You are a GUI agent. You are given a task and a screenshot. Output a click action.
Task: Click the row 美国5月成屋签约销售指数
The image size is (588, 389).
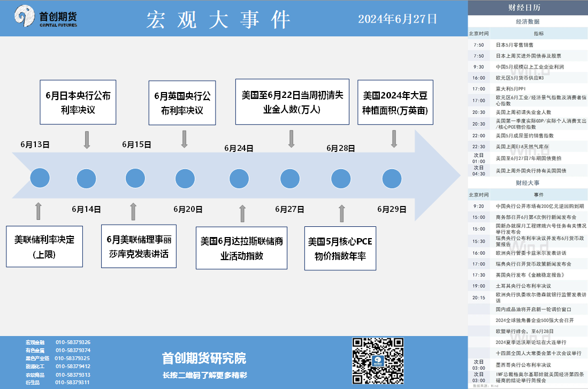pos(528,136)
